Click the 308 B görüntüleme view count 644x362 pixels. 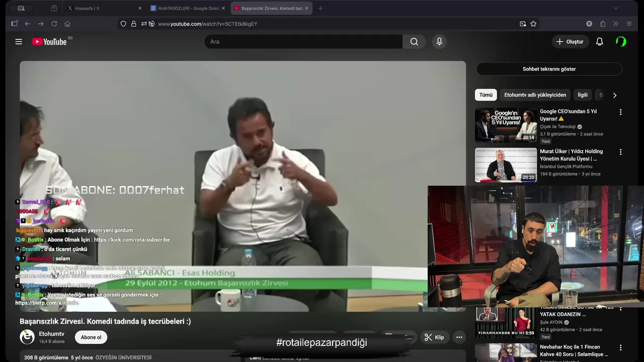[46, 357]
